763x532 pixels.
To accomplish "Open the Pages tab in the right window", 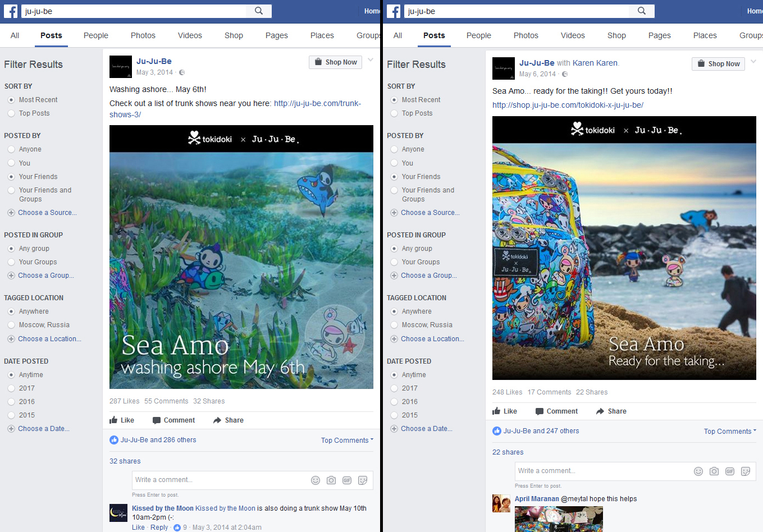I will pyautogui.click(x=660, y=35).
